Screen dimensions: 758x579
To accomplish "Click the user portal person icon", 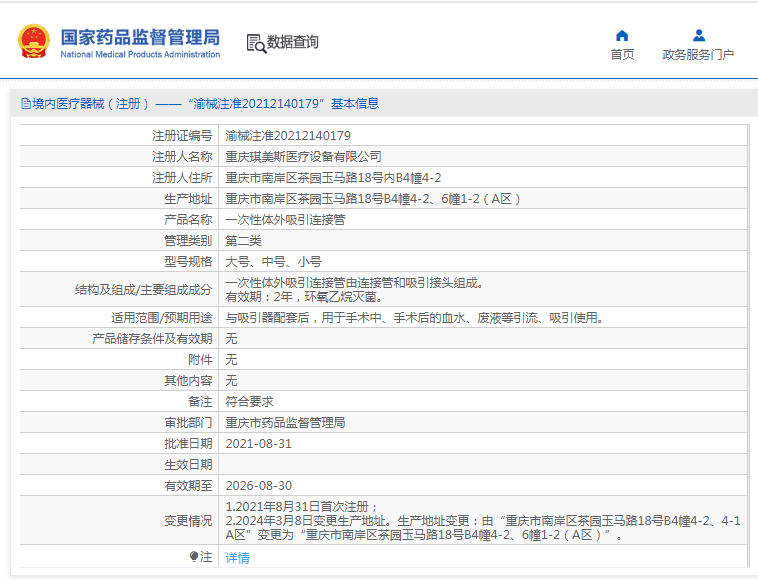I will pyautogui.click(x=699, y=35).
